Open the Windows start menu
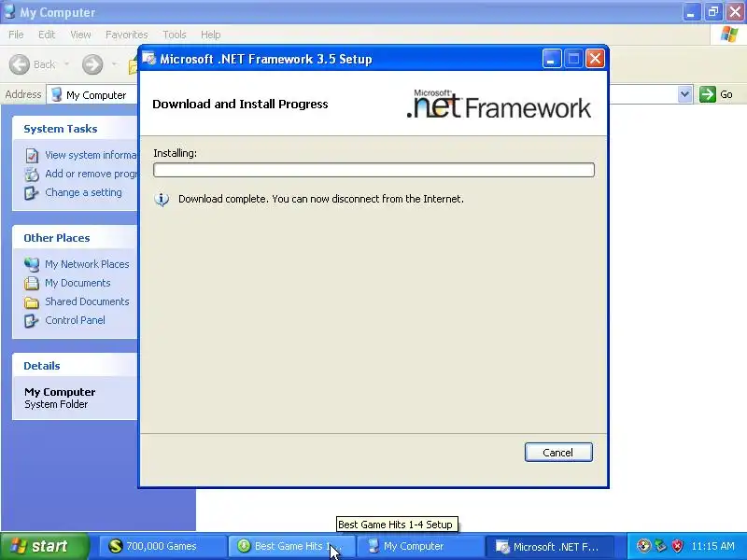The image size is (747, 560). pyautogui.click(x=44, y=546)
